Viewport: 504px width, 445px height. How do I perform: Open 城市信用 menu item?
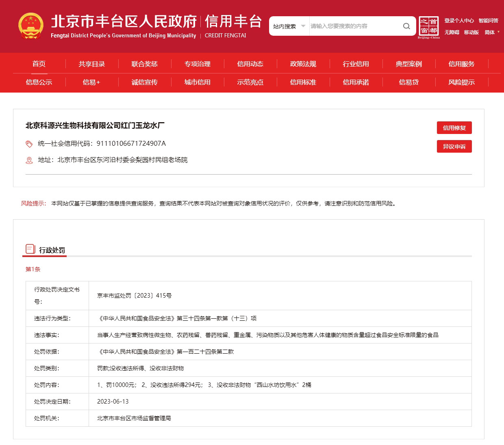[198, 82]
